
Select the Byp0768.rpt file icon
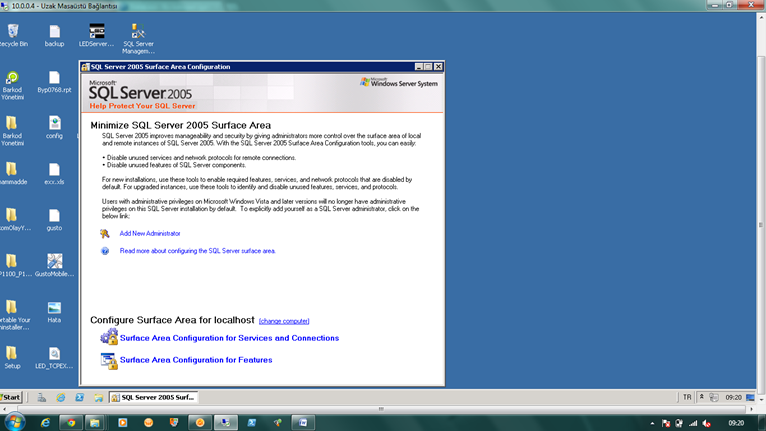54,78
